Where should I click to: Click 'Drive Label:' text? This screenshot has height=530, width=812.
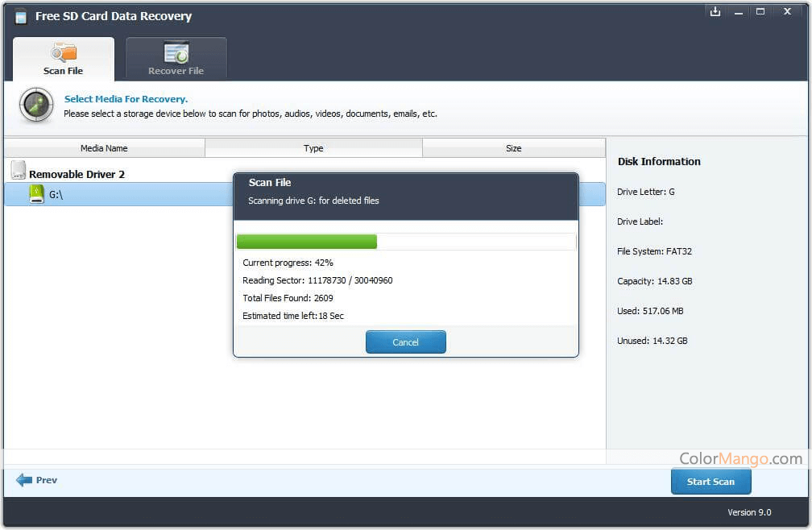click(640, 222)
